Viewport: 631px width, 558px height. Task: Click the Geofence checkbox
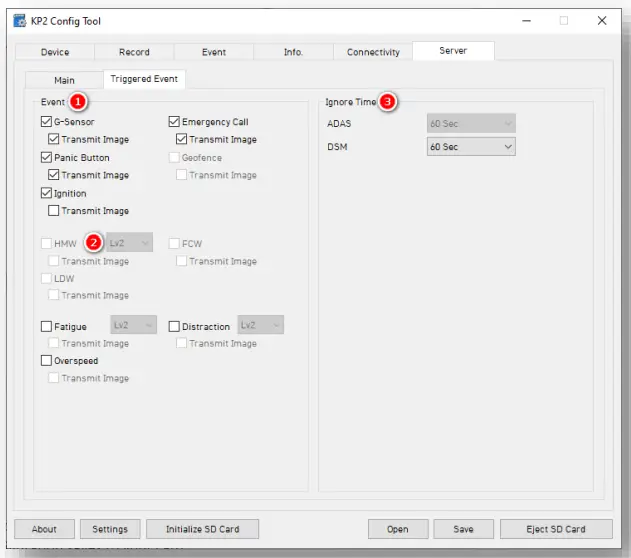[174, 157]
